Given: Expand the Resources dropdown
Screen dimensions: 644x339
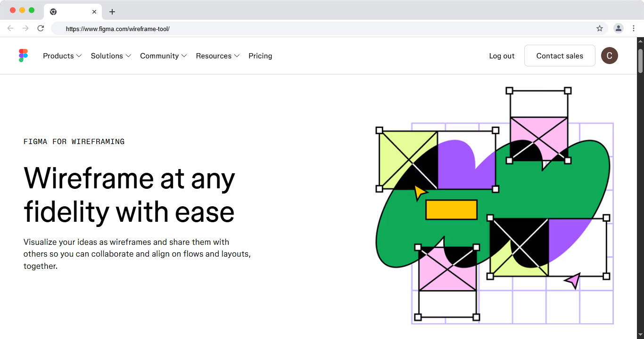Looking at the screenshot, I should (218, 56).
